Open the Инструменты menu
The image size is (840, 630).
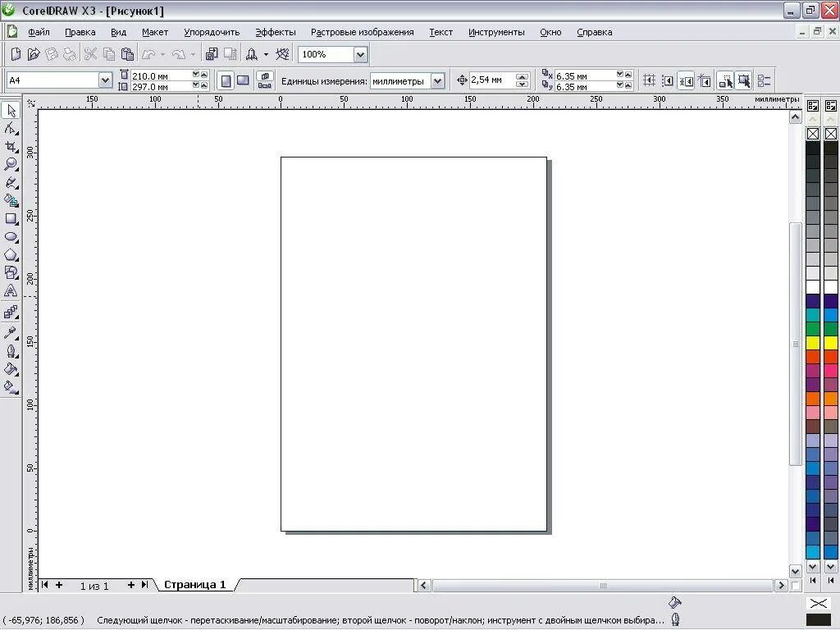[496, 32]
